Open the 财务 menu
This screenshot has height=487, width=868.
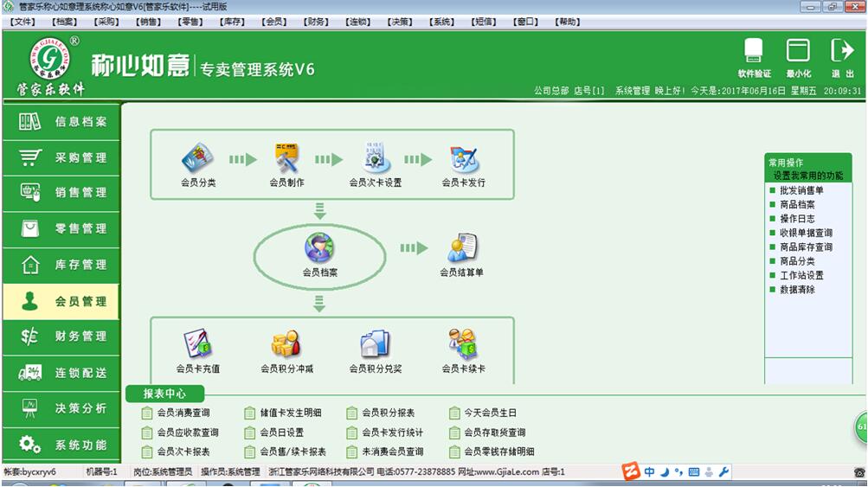pyautogui.click(x=316, y=22)
